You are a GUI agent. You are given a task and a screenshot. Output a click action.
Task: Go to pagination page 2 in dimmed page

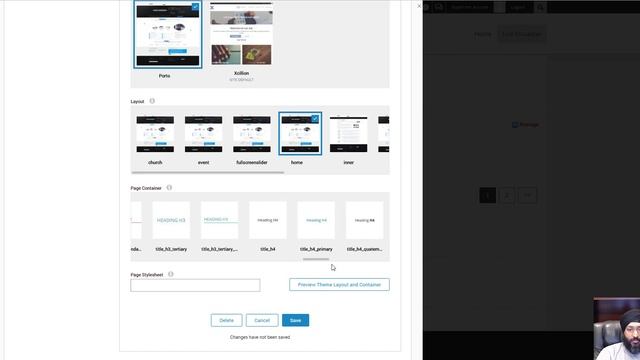point(507,196)
